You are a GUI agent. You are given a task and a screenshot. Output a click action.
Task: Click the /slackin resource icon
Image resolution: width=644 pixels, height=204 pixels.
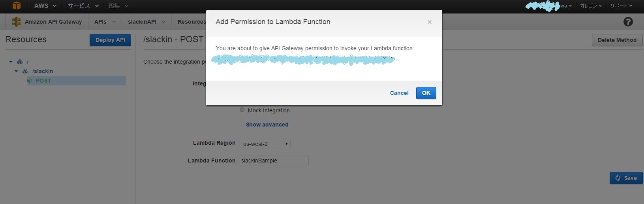pos(25,71)
